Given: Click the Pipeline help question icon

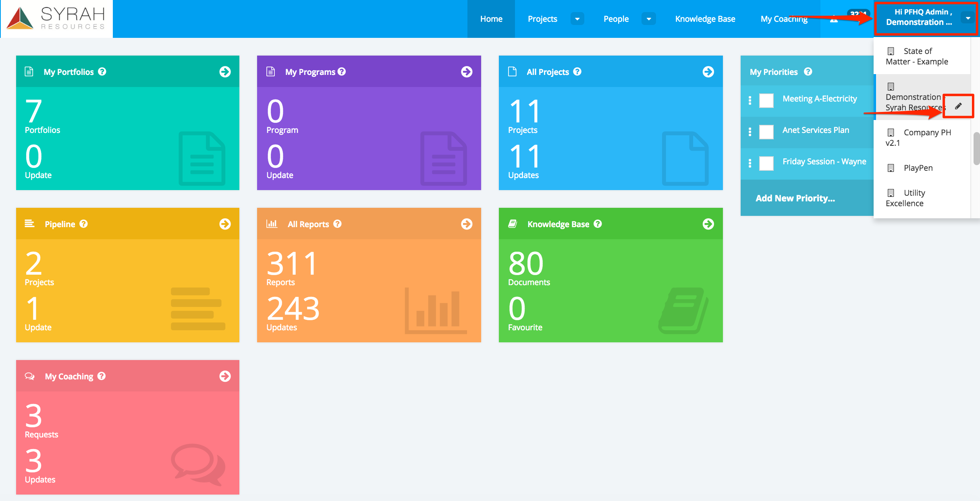Looking at the screenshot, I should coord(84,224).
